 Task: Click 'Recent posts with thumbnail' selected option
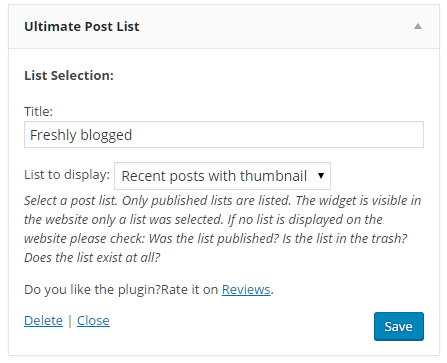214,176
